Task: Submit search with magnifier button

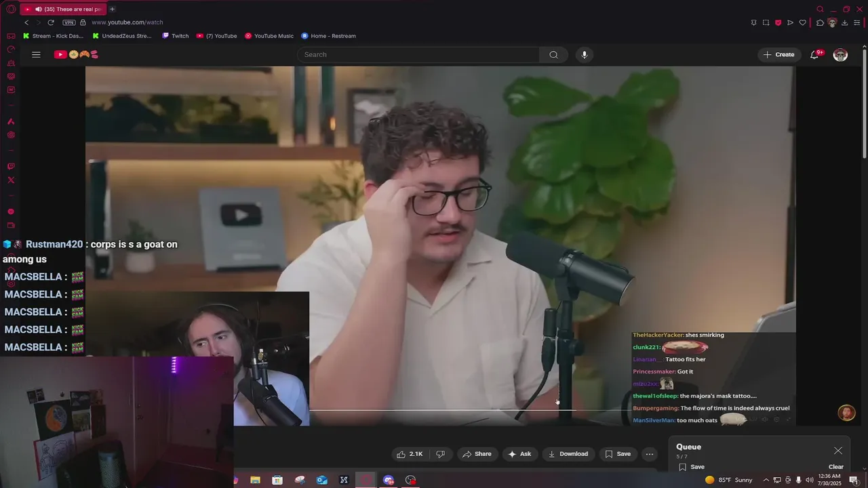Action: point(554,54)
